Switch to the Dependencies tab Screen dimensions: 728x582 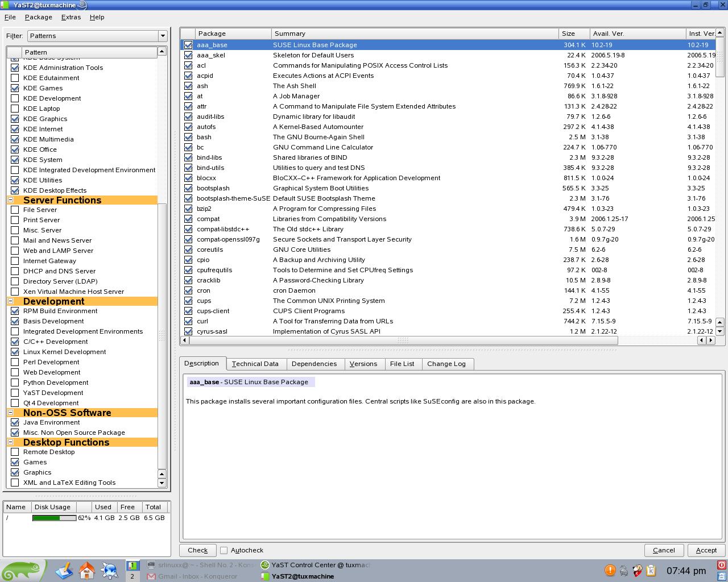314,364
